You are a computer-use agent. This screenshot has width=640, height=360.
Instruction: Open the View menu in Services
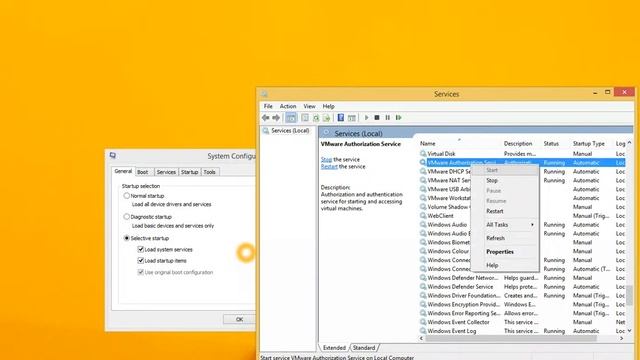309,106
